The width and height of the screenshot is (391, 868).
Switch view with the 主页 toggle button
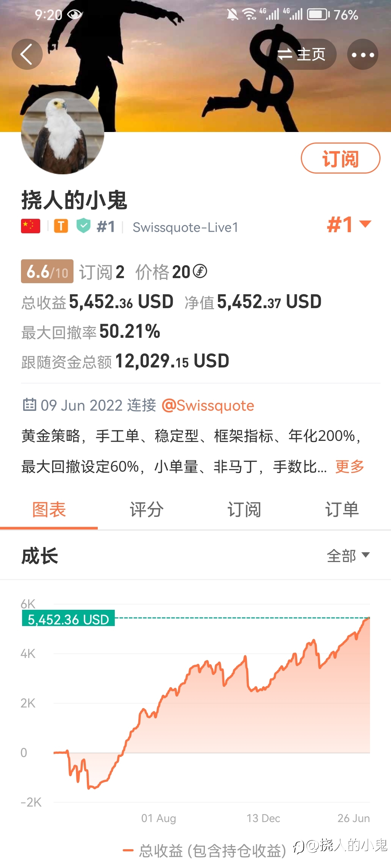[x=302, y=54]
